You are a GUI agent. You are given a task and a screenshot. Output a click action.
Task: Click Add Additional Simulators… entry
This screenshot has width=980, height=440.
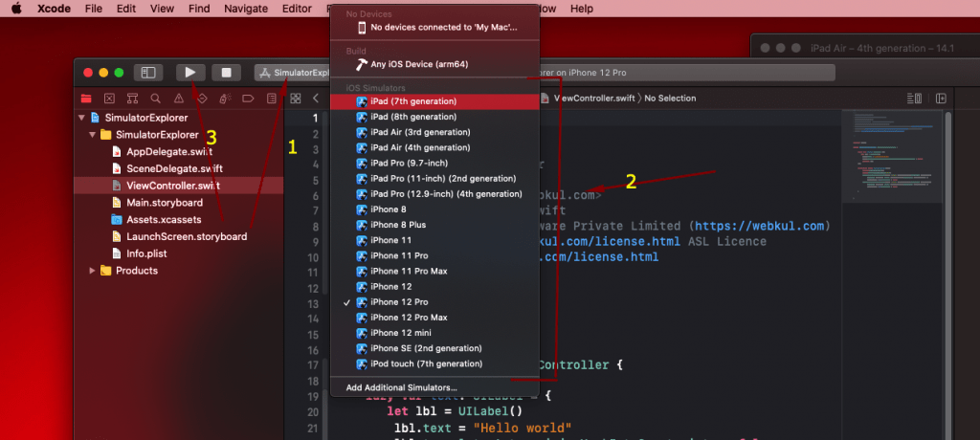point(434,387)
